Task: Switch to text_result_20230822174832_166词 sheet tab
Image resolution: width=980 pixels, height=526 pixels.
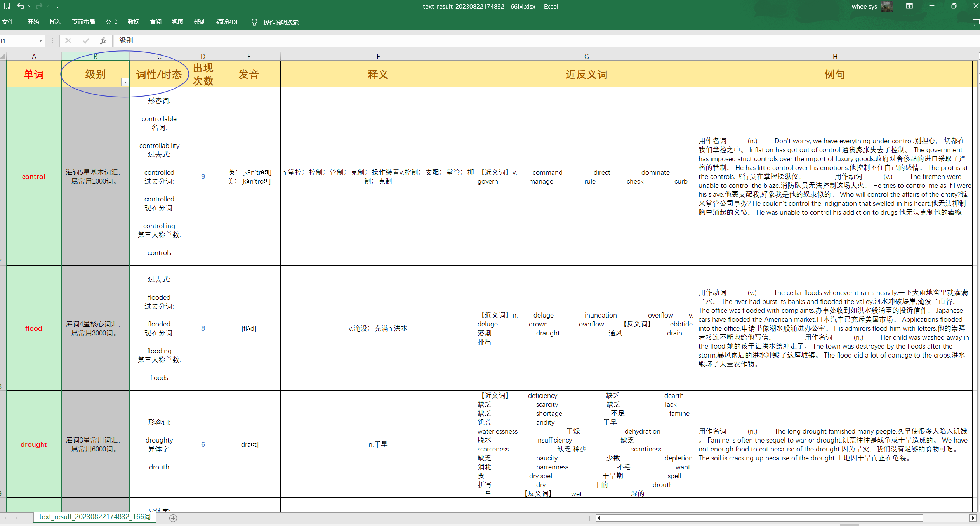Action: [x=95, y=517]
